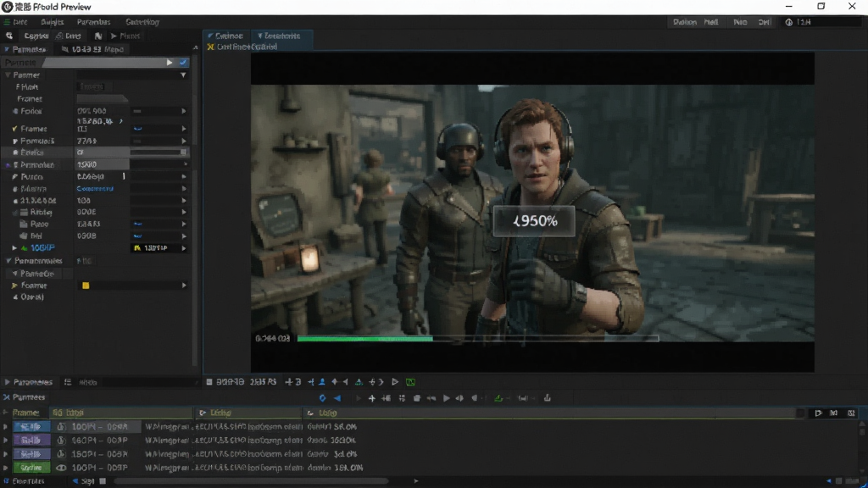Switch to the first tab above the preview
This screenshot has height=488, width=868.
coord(225,36)
